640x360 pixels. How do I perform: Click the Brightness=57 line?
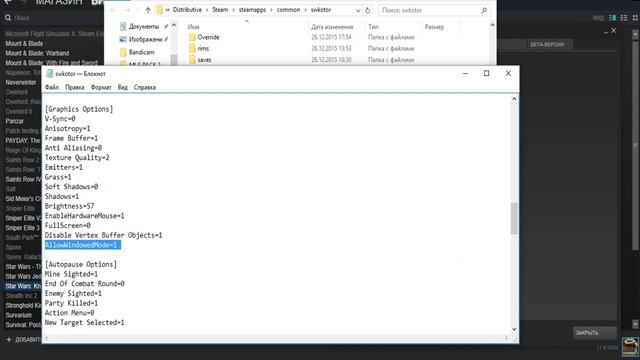[x=69, y=206]
